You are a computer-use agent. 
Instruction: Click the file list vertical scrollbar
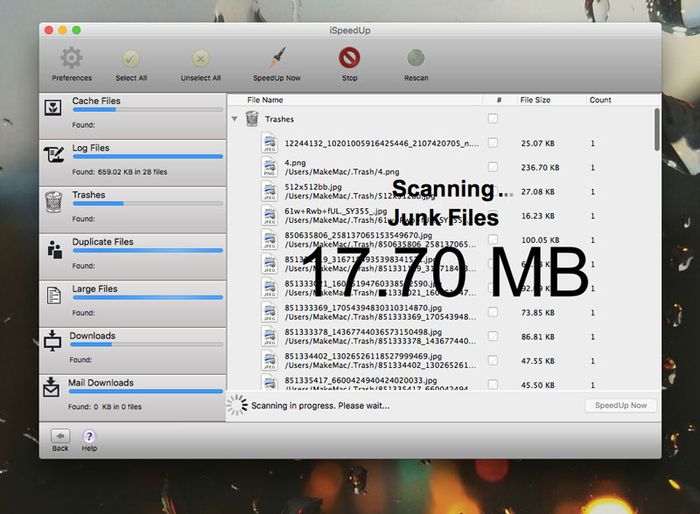point(657,130)
